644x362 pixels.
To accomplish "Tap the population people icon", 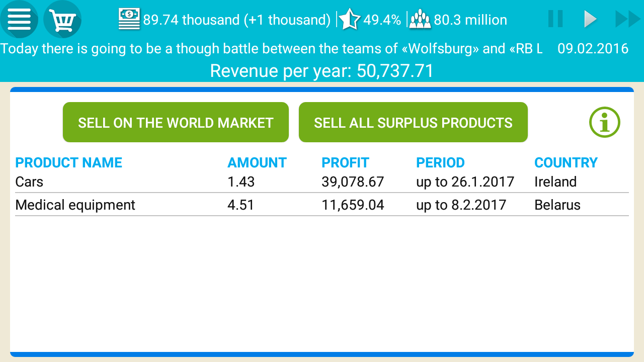I will [x=420, y=20].
